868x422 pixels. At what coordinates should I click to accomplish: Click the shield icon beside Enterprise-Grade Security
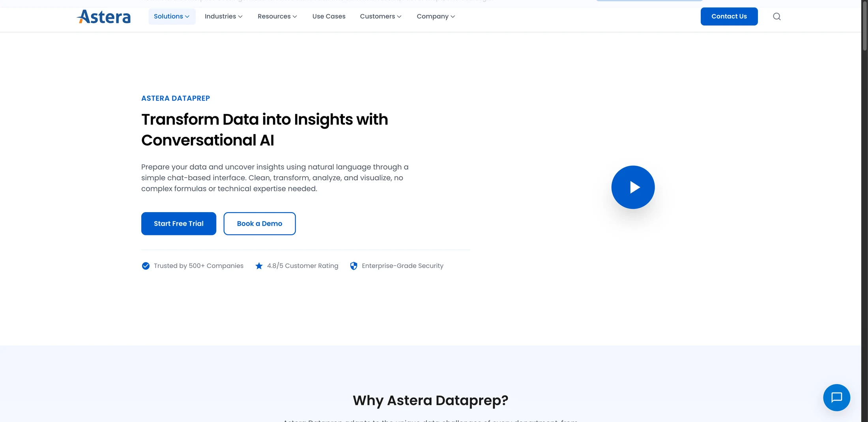pos(354,266)
